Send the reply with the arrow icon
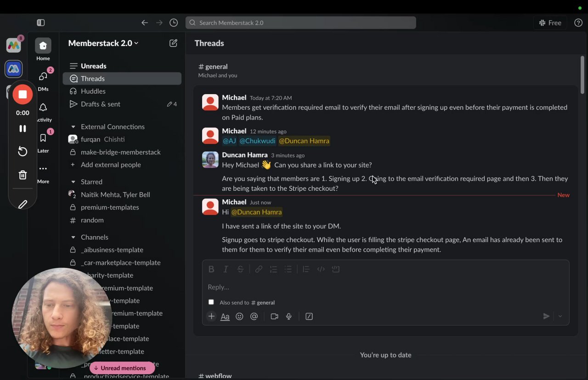Viewport: 588px width, 380px height. coord(546,316)
